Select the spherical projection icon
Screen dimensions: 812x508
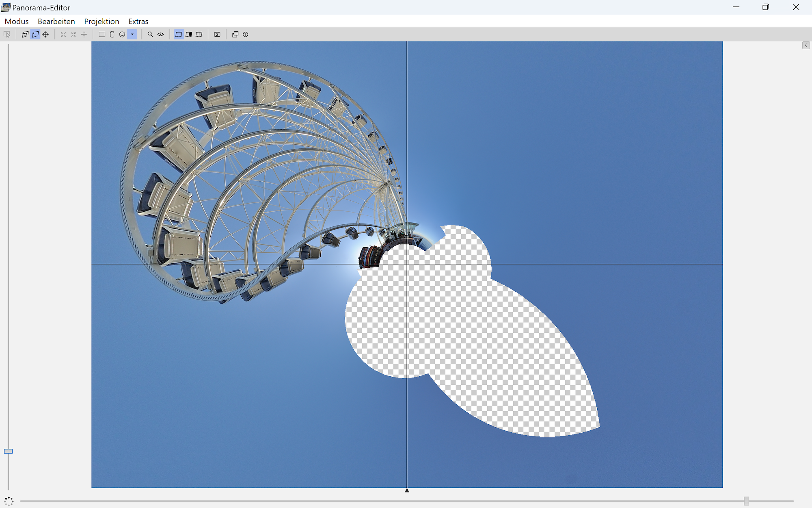click(x=122, y=35)
